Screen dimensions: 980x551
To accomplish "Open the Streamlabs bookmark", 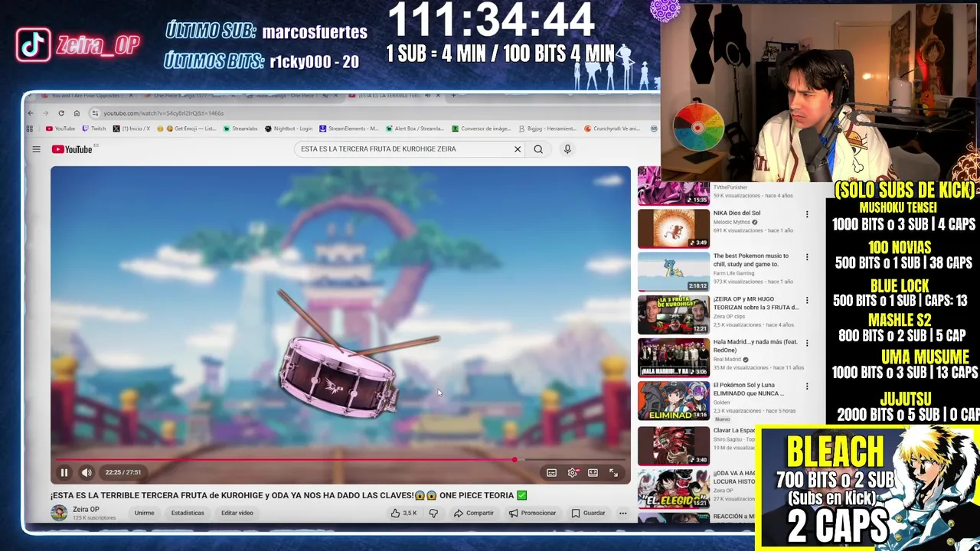I will click(x=240, y=129).
